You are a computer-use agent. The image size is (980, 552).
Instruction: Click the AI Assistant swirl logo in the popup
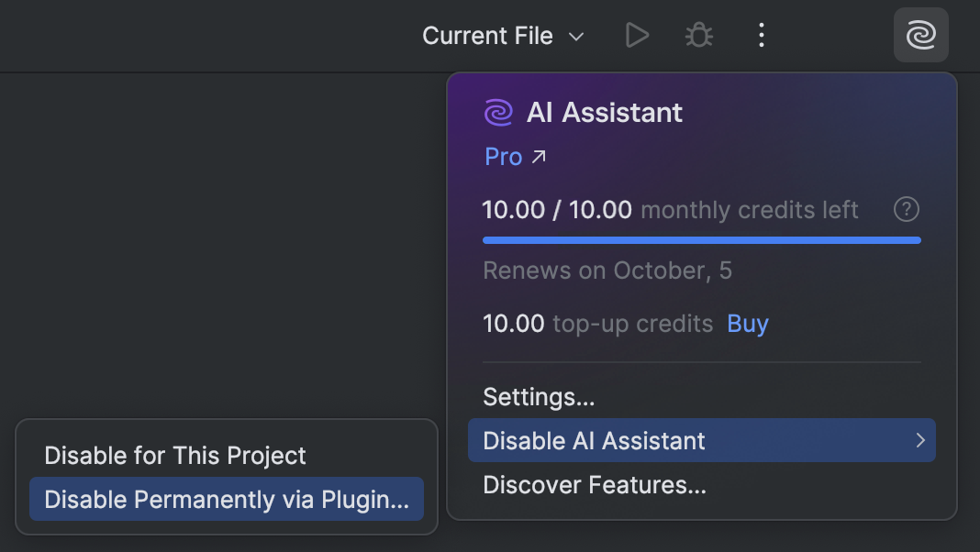tap(497, 112)
